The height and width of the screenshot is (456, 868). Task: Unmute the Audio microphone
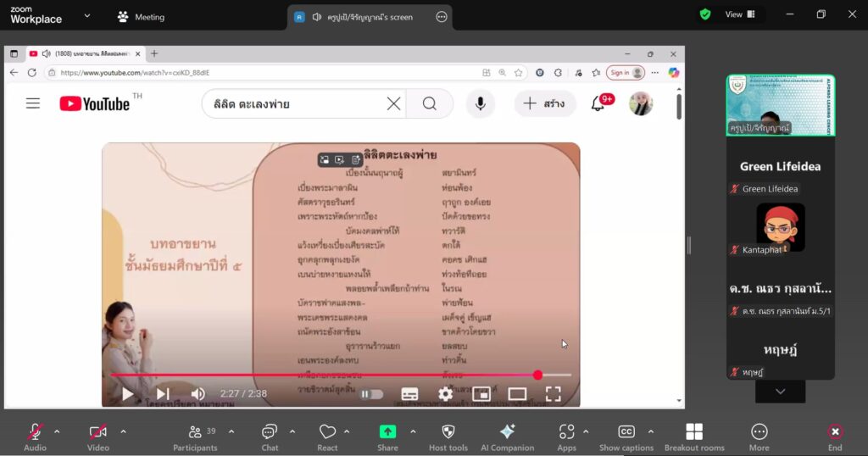tap(35, 437)
